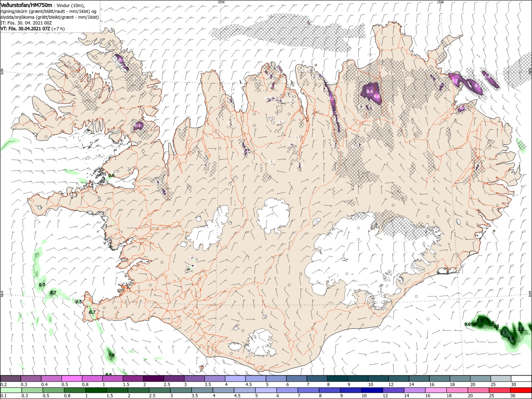
Task: Select the top-row legend swatch labeled 0.4
Action: click(52, 379)
